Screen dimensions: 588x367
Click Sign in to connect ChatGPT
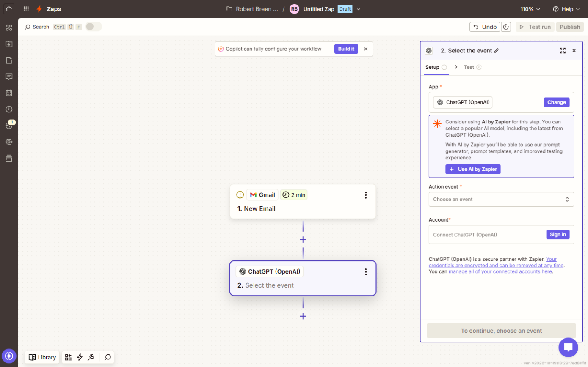[x=558, y=235]
